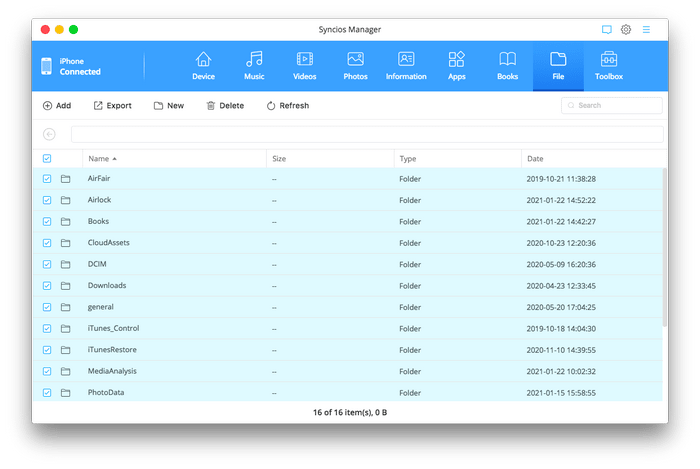Viewport: 700px width, 469px height.
Task: Click the Folder type cell for general
Action: [410, 307]
